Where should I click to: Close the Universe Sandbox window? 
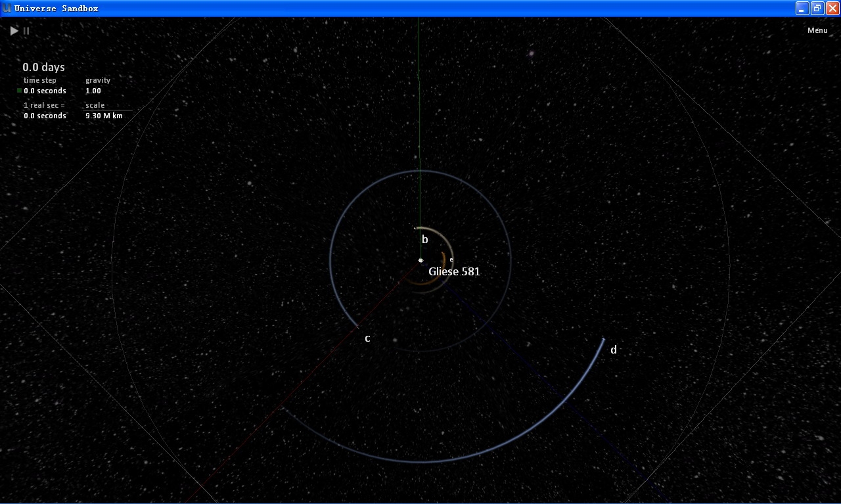click(832, 8)
